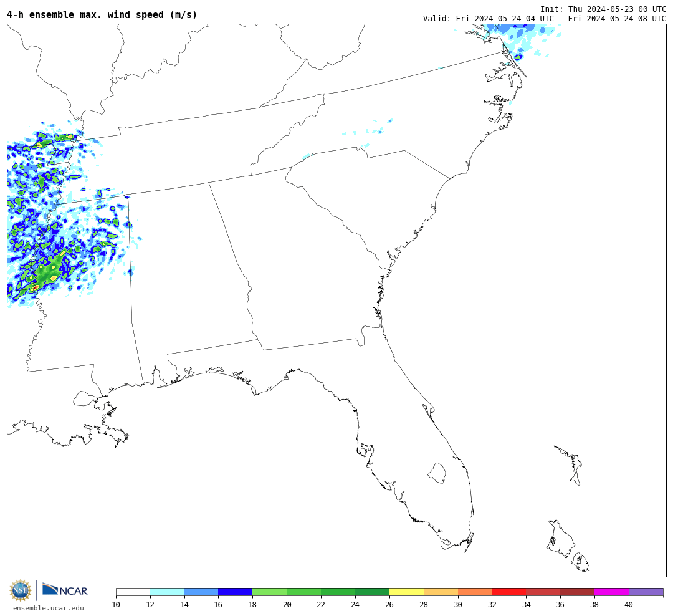Click Lake Pontchartrain outline in Louisiana
The image size is (673, 616).
84,398
